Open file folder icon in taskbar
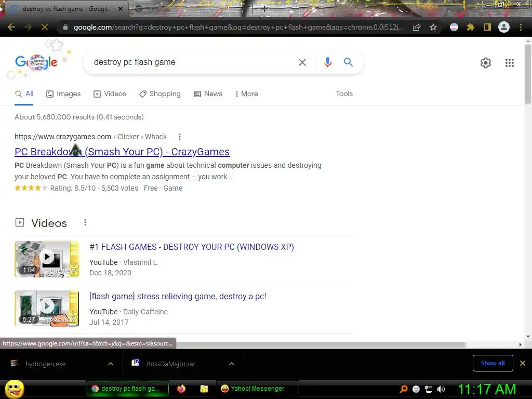The height and width of the screenshot is (399, 532). coord(204,389)
